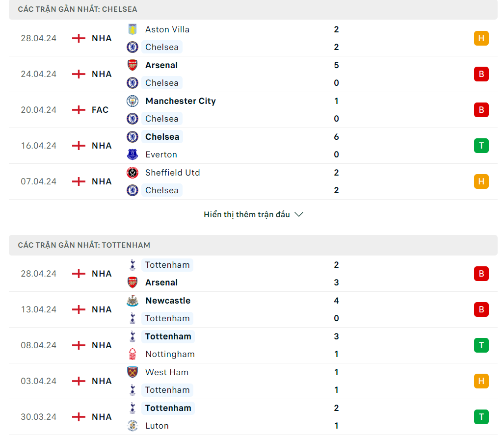Click the Luton club crest icon
Viewport: 504px width, 436px height.
pyautogui.click(x=133, y=426)
